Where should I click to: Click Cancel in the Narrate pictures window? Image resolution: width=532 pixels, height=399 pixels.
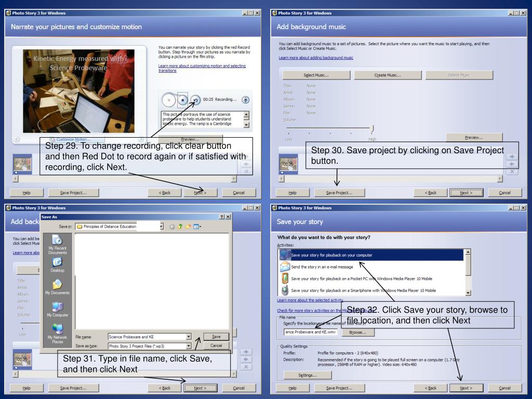238,193
